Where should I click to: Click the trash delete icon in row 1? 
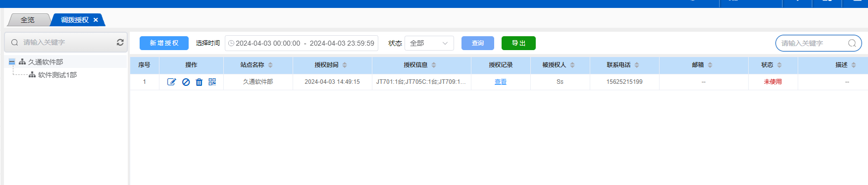coord(199,82)
